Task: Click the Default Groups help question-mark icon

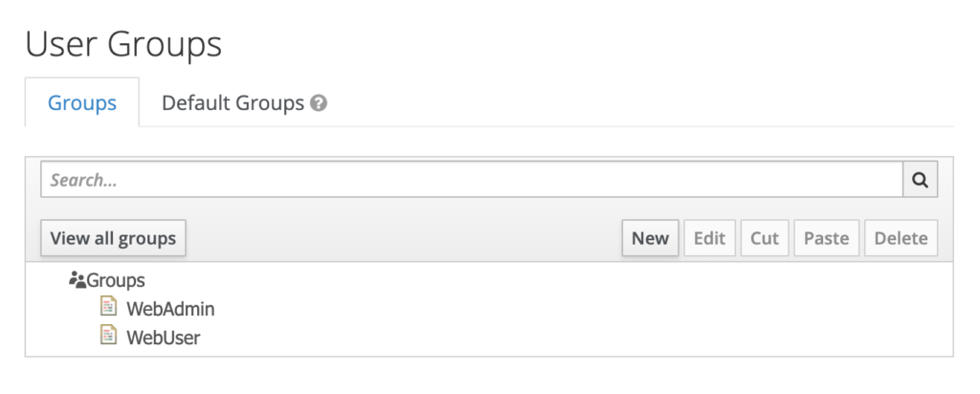Action: pos(319,103)
